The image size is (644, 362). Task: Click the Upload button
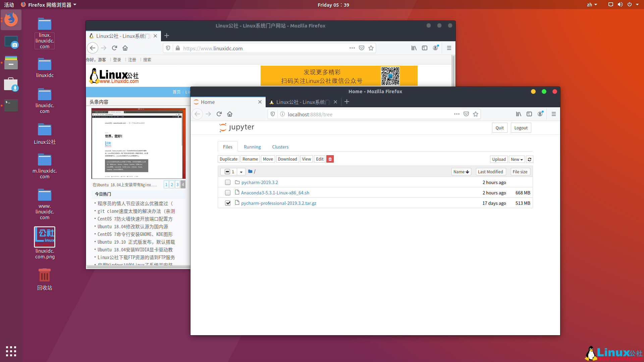499,160
